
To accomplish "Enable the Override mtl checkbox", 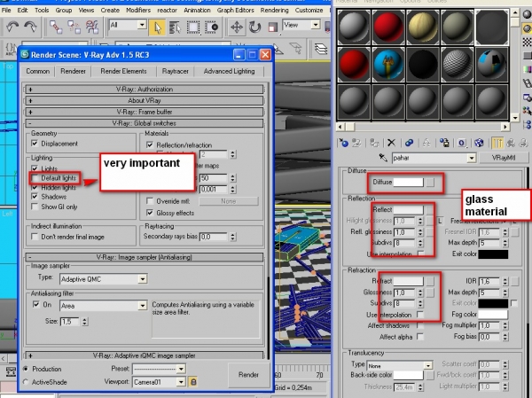I will point(150,201).
